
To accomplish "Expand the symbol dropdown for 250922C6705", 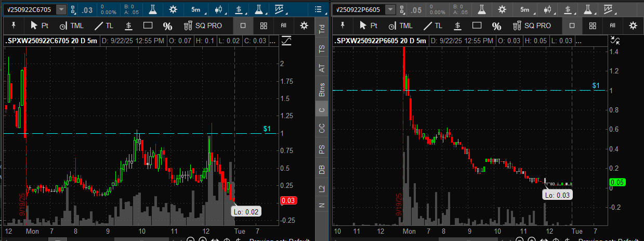I will click(x=62, y=9).
